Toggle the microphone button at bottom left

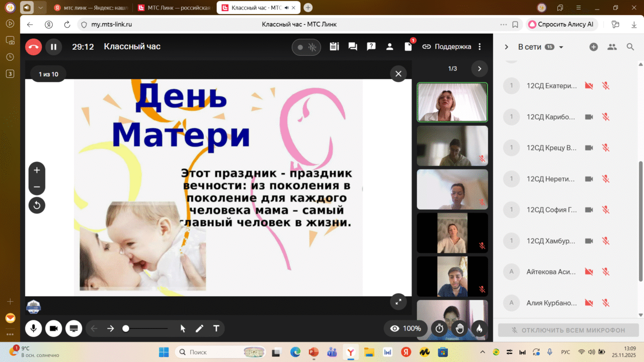coord(34,328)
